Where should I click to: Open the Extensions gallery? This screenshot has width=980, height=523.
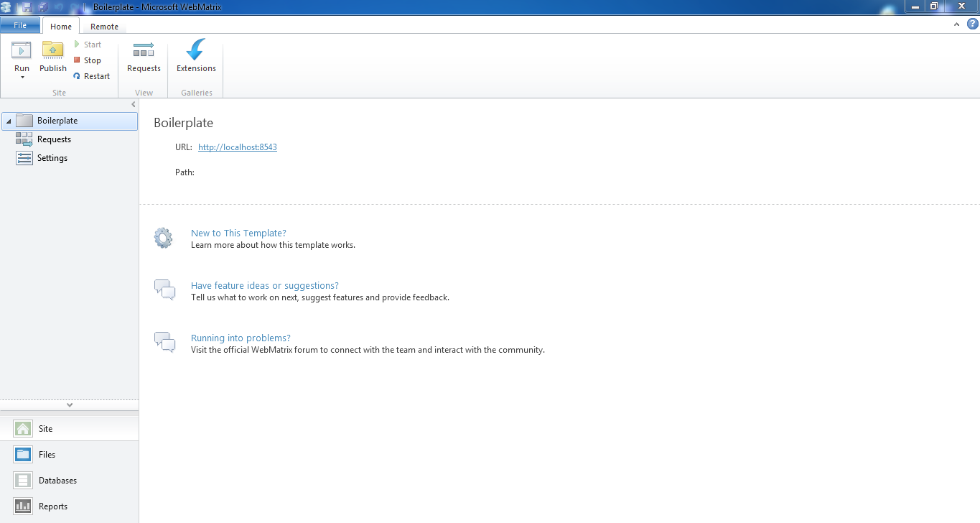point(196,50)
